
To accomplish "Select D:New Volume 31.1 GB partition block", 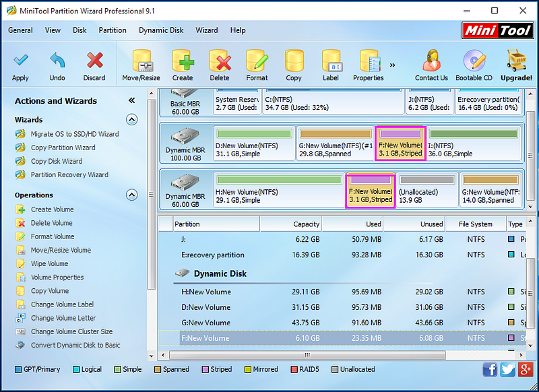I will coord(254,143).
